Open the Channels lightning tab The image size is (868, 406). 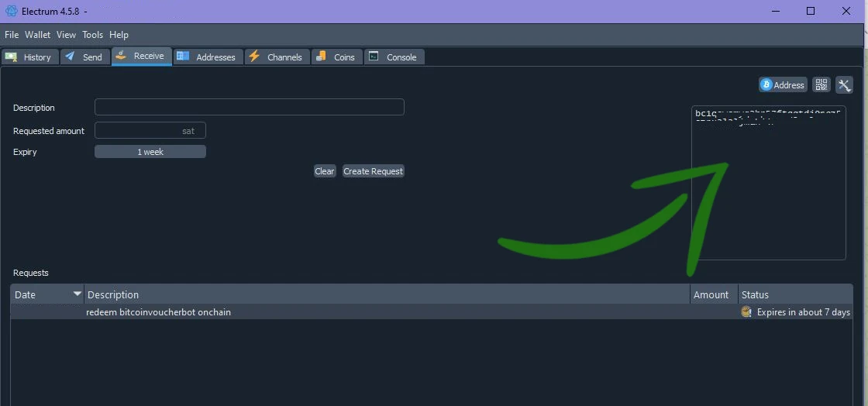click(276, 57)
